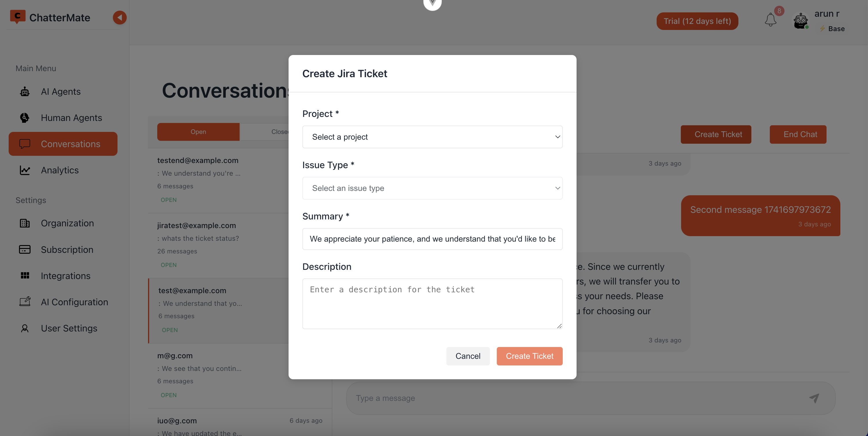Cancel the Jira ticket creation

468,356
